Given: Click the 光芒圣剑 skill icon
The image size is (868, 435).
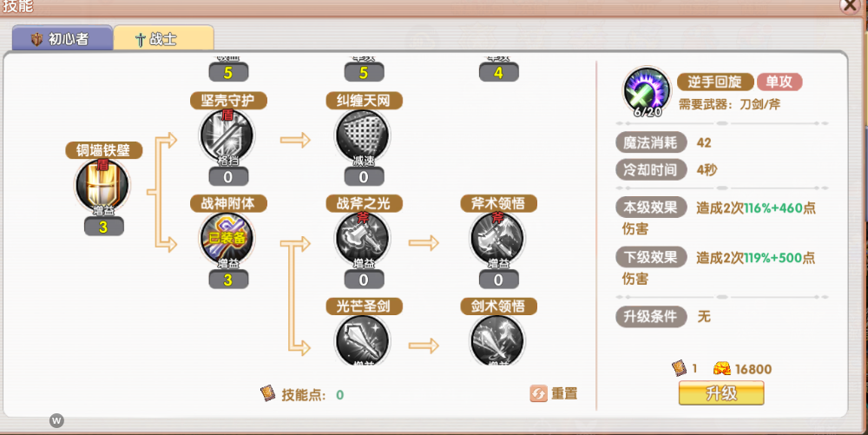Looking at the screenshot, I should tap(363, 340).
